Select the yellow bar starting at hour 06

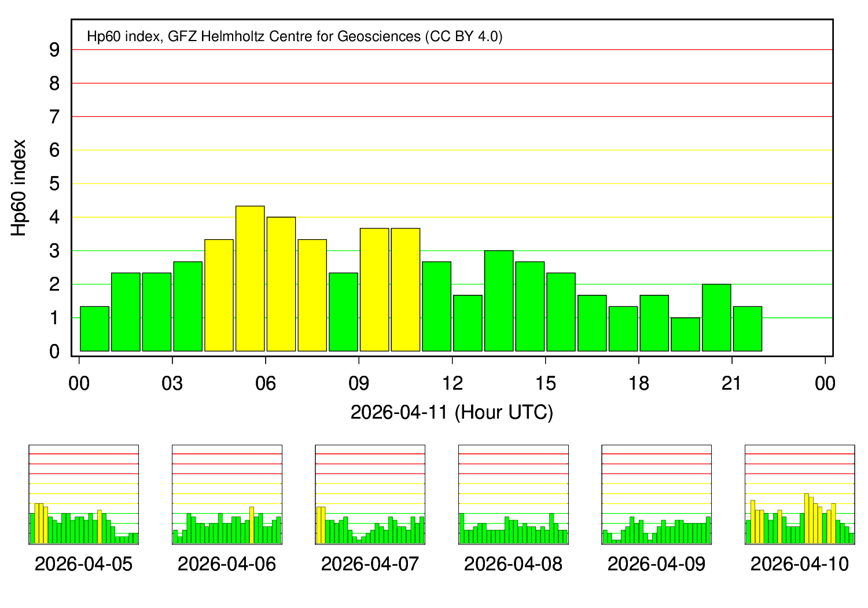[x=281, y=284]
